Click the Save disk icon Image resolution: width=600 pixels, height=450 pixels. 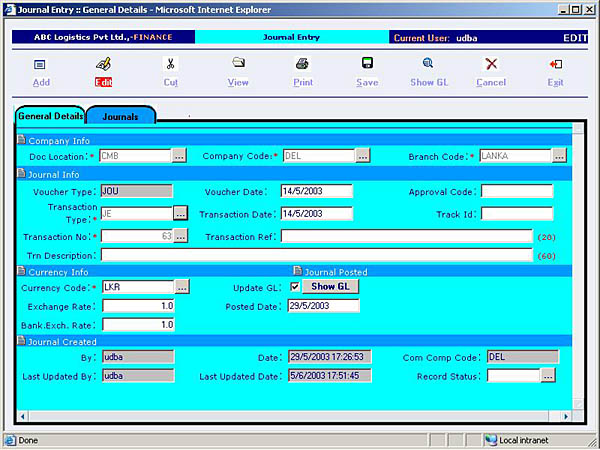click(367, 64)
